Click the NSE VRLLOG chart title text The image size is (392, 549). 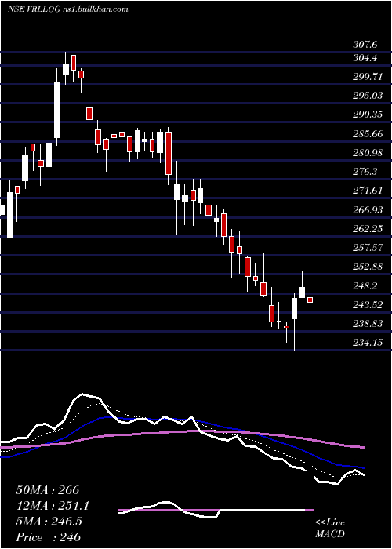[x=68, y=9]
